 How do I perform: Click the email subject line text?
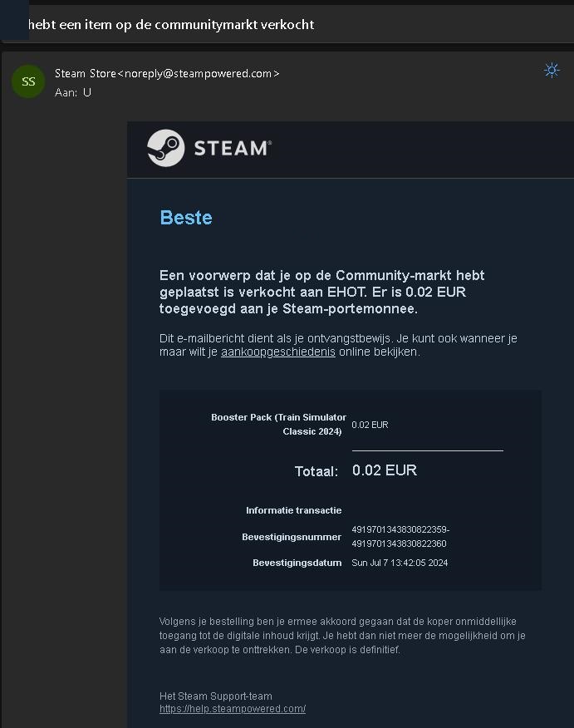point(171,25)
